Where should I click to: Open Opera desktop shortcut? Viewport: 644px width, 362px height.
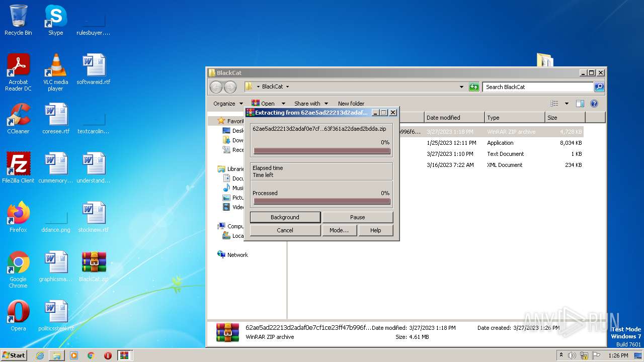pos(18,316)
